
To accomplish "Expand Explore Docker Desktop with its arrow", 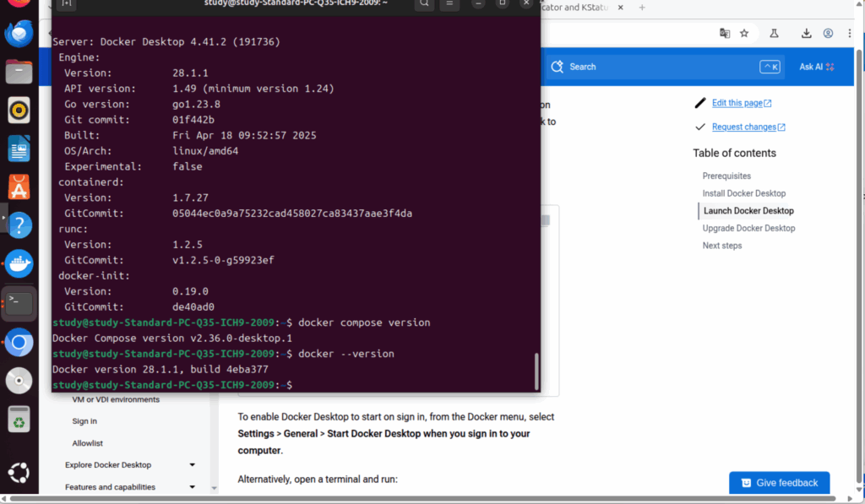I will pos(192,465).
